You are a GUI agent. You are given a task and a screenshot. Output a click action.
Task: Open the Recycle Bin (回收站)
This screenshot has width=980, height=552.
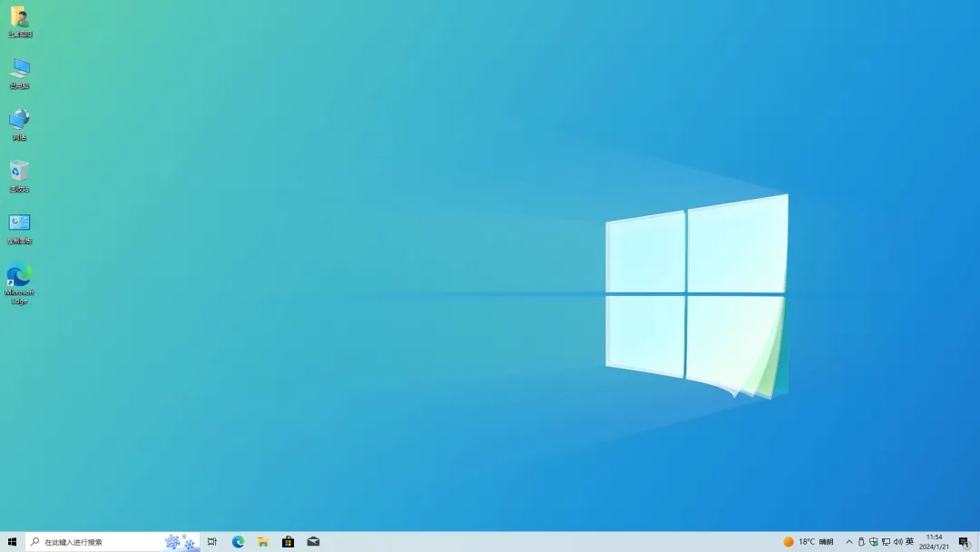pos(20,172)
